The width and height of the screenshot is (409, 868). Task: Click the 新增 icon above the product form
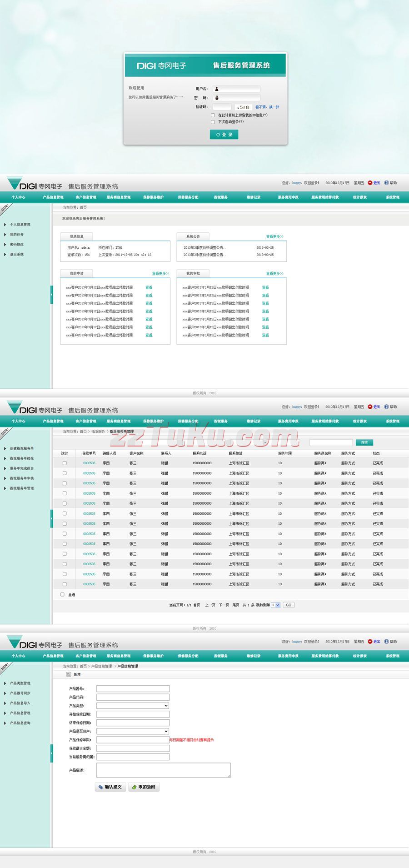point(69,674)
